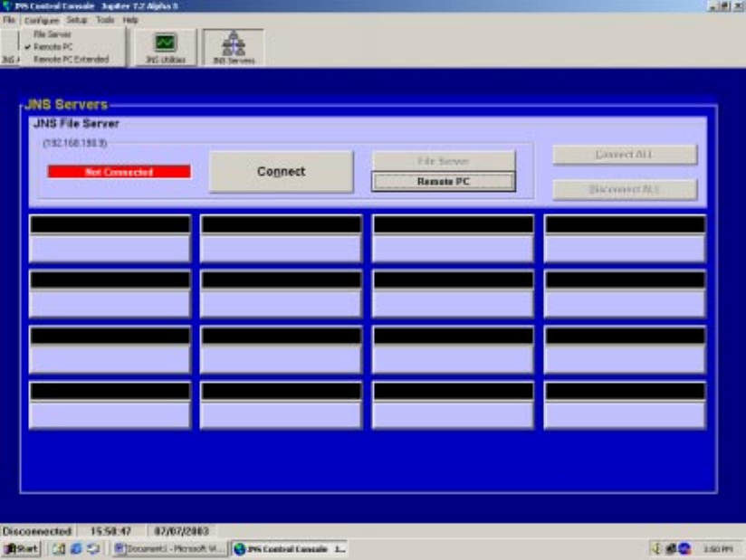Viewport: 746px width, 560px height.
Task: Choose File Server in Configure menu
Action: [53, 34]
